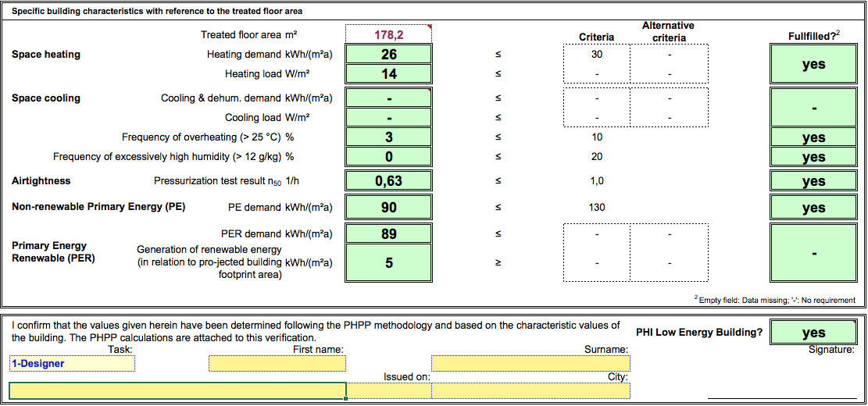The width and height of the screenshot is (868, 406).
Task: Select the Airtightness Fulfilled yes cell
Action: click(813, 181)
